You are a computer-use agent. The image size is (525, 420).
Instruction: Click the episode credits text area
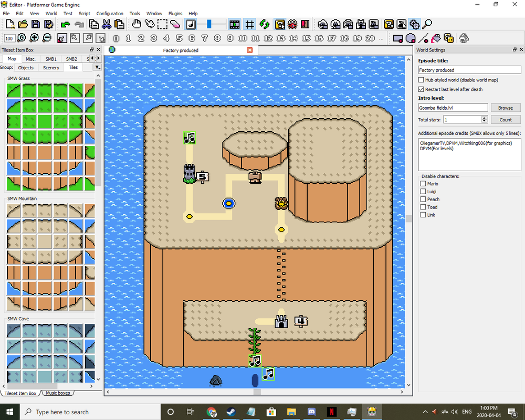pyautogui.click(x=469, y=155)
